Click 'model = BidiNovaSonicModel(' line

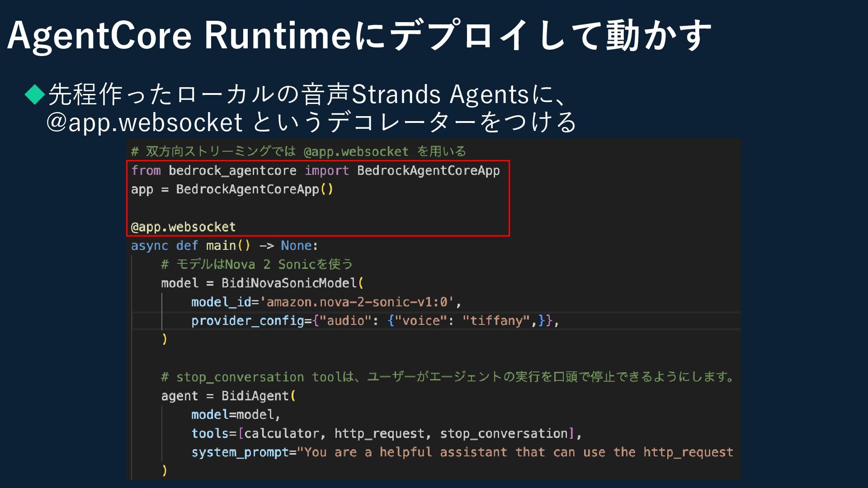[262, 283]
